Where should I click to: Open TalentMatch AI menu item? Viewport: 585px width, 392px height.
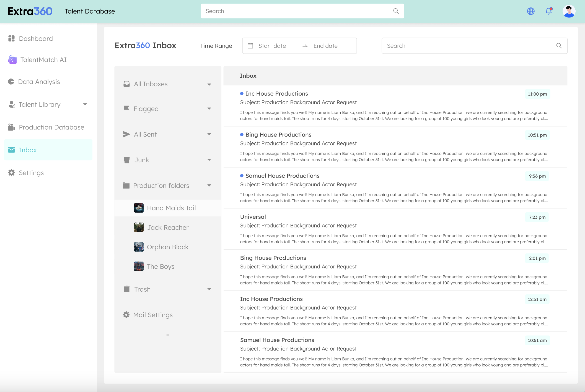click(43, 60)
